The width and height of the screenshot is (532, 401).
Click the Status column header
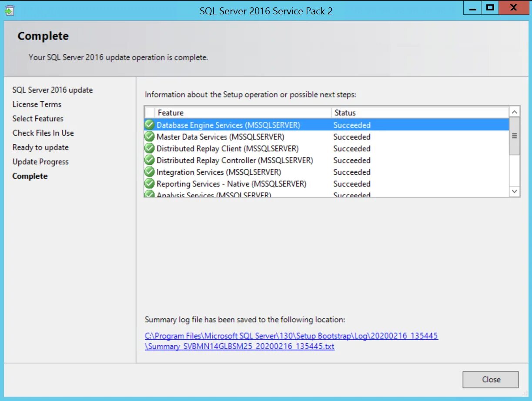pos(420,113)
